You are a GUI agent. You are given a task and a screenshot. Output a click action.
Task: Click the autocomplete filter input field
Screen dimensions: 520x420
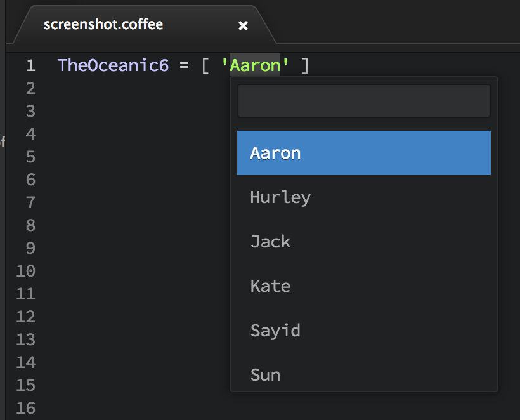364,101
